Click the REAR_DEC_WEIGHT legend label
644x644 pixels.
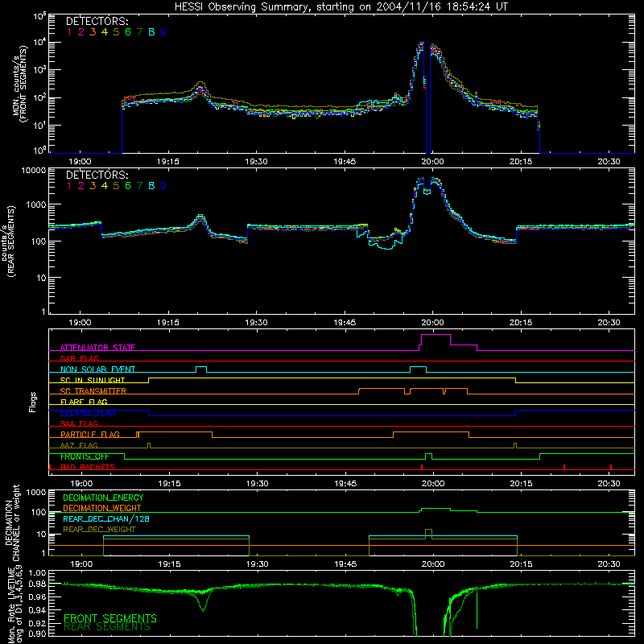(x=99, y=530)
